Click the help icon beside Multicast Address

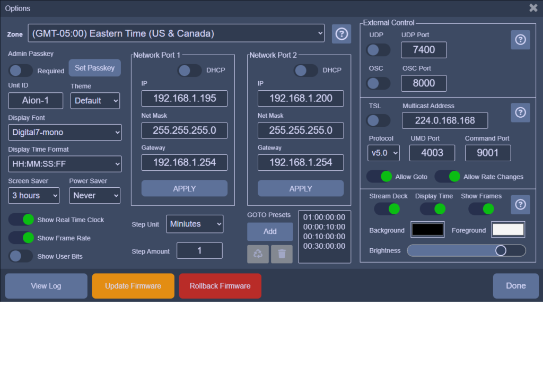[x=520, y=112]
